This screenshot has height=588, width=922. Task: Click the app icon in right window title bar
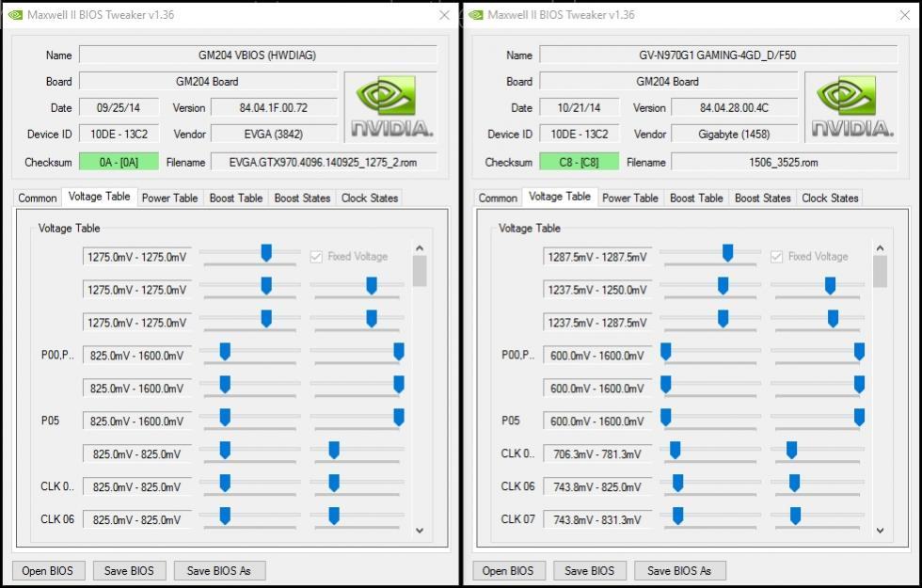(x=476, y=15)
